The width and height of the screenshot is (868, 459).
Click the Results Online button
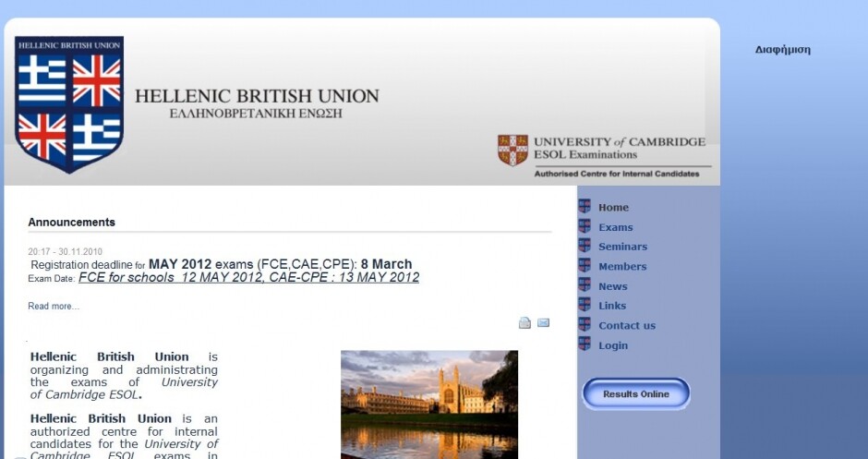[636, 394]
